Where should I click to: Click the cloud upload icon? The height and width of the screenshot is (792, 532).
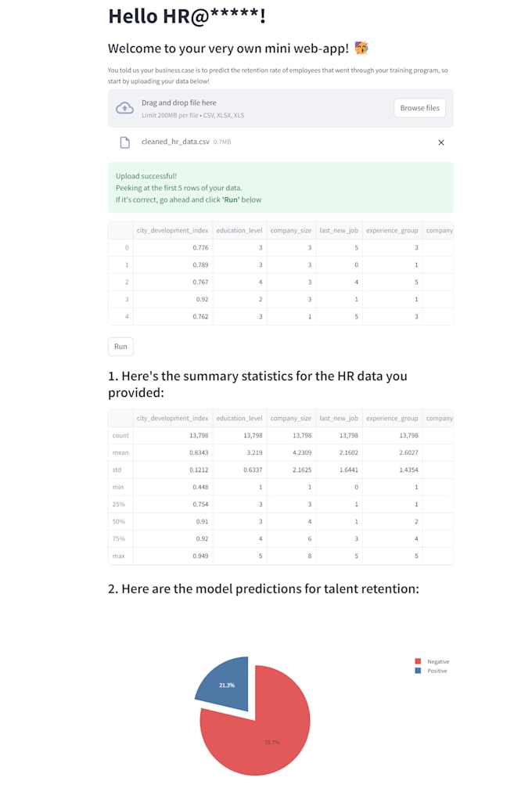point(124,108)
